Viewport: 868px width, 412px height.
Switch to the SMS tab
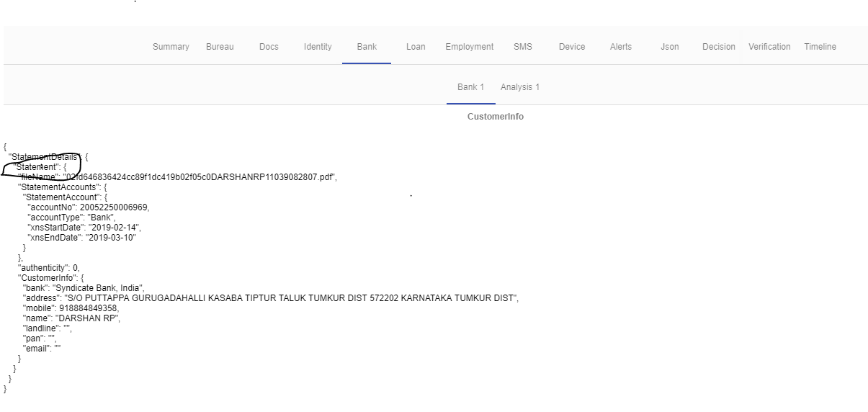click(x=523, y=47)
